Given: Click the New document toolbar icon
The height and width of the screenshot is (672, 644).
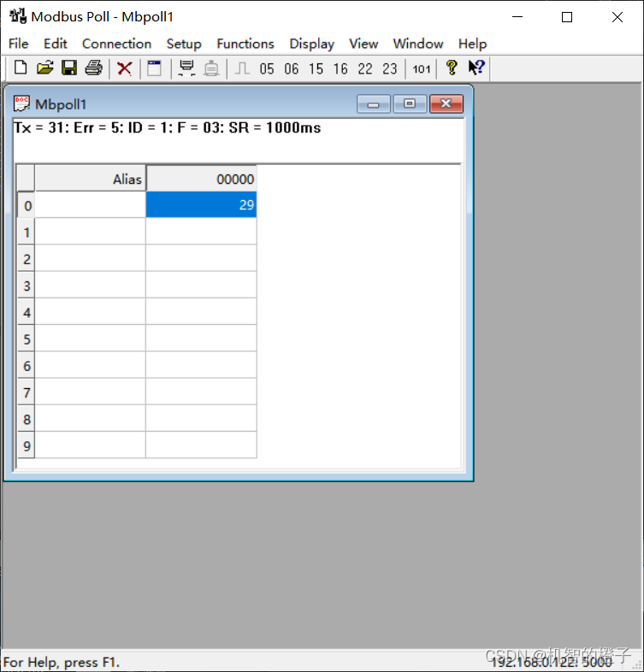Looking at the screenshot, I should 21,68.
